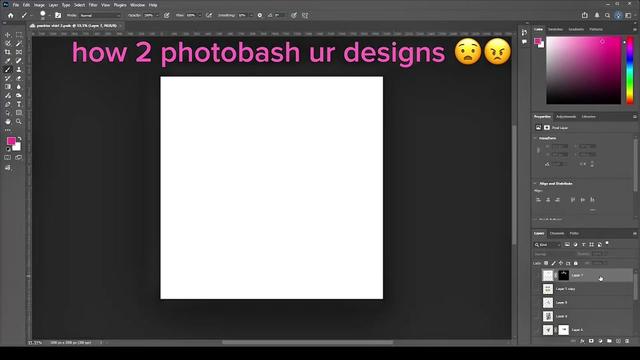Pick color in the color field

click(584, 70)
